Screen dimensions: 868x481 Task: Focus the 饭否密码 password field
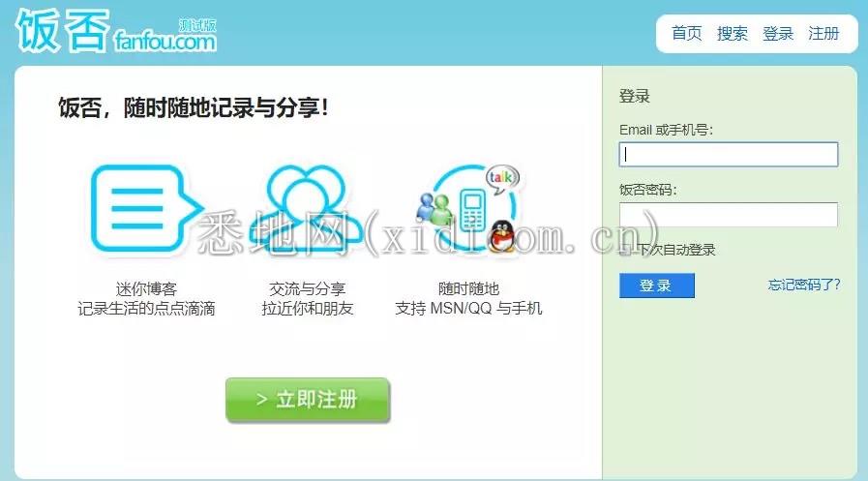729,214
